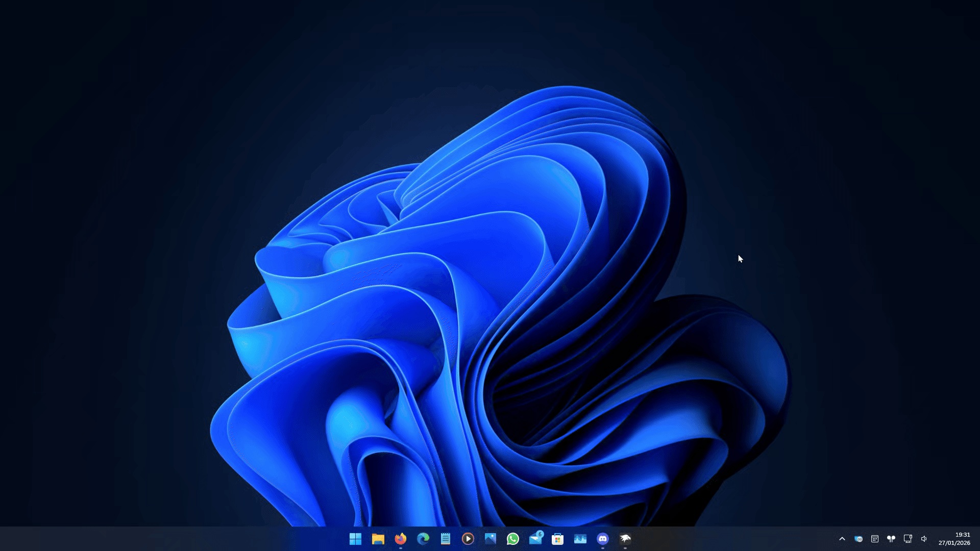980x551 pixels.
Task: Open the Windows Start menu
Action: [355, 539]
